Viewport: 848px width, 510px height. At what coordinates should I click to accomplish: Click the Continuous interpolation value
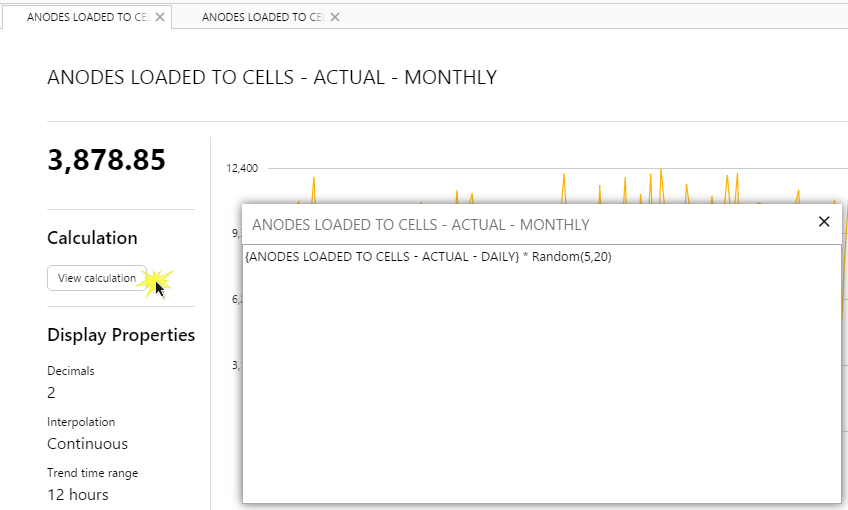click(x=87, y=444)
